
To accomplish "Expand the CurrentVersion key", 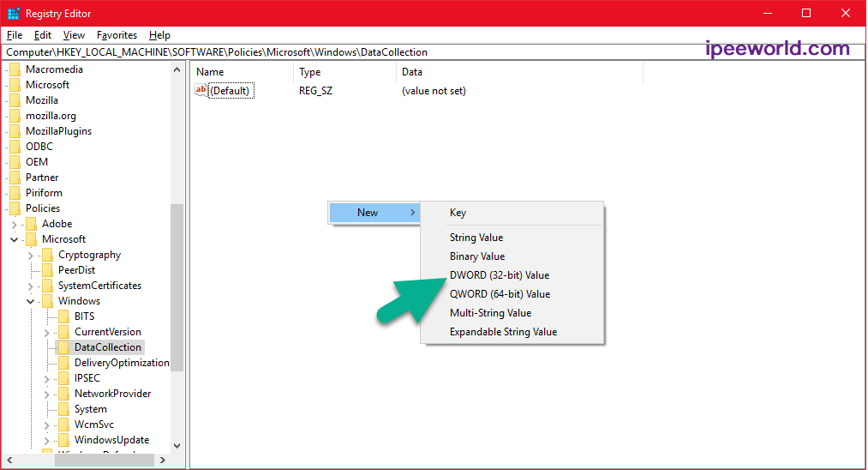I will point(47,333).
